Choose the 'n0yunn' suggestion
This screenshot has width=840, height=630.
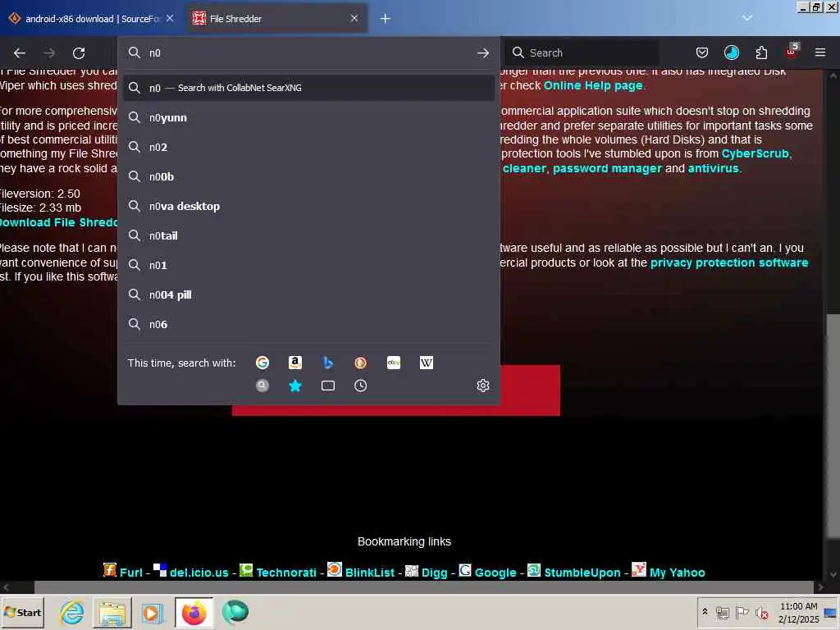[308, 117]
